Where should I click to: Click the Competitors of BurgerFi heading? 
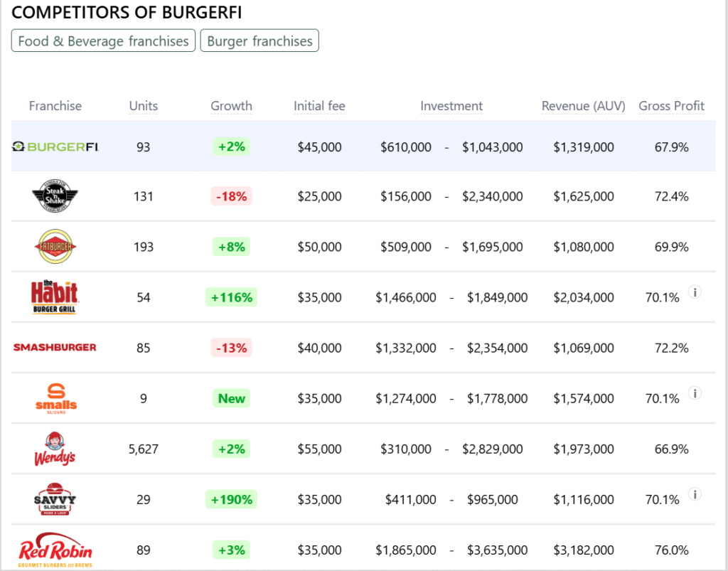click(127, 13)
